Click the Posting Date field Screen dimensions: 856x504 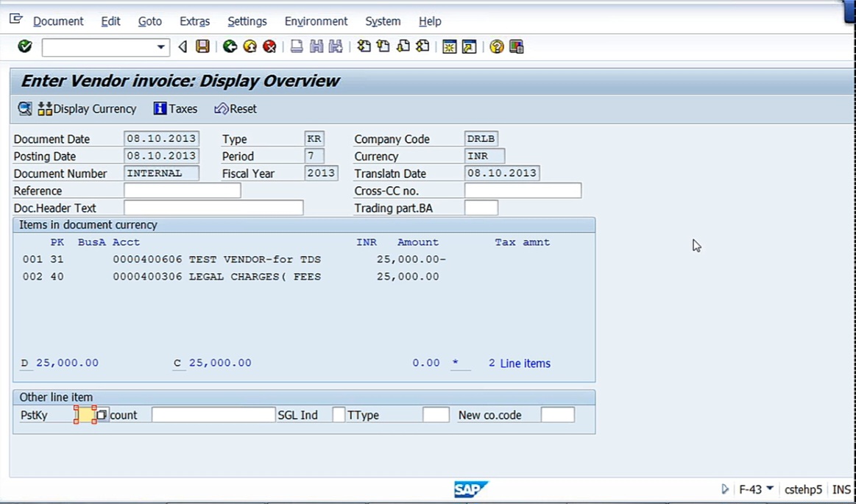tap(161, 156)
